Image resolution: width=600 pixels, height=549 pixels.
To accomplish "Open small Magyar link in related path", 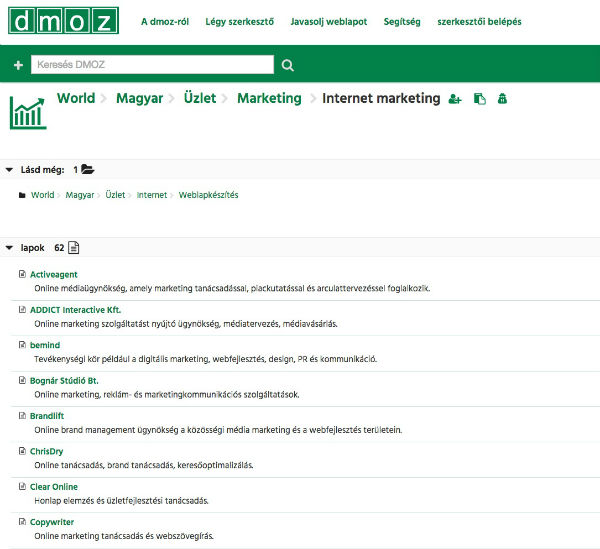I will [x=80, y=195].
